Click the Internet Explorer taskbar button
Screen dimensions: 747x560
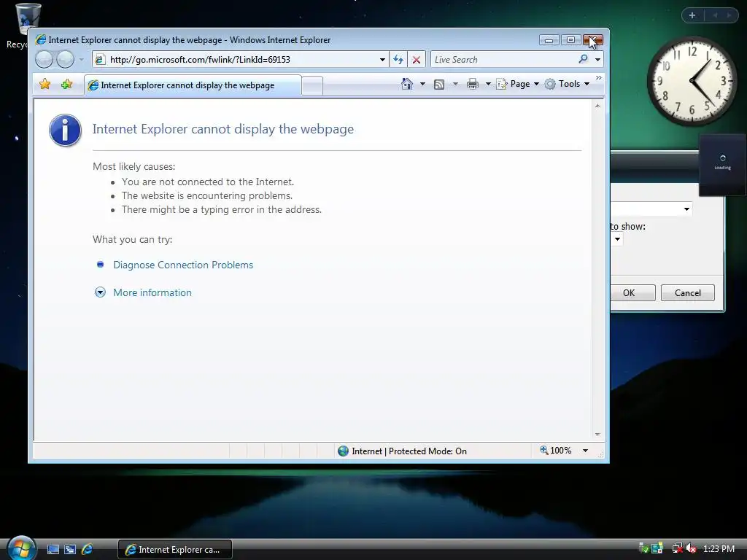pos(175,550)
